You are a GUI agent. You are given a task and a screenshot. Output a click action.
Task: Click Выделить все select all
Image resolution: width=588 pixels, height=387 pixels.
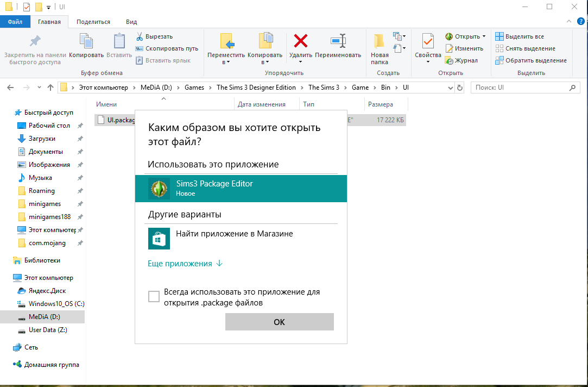point(520,36)
